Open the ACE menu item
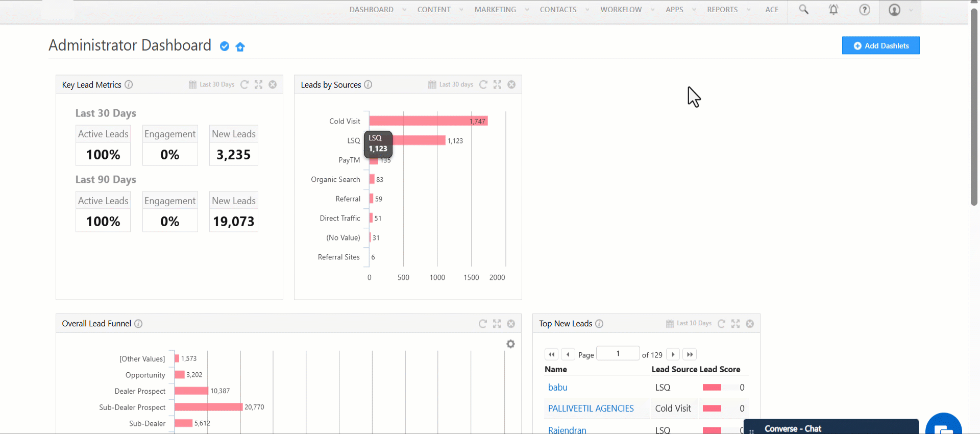Screen dimensions: 980x434 click(772, 10)
